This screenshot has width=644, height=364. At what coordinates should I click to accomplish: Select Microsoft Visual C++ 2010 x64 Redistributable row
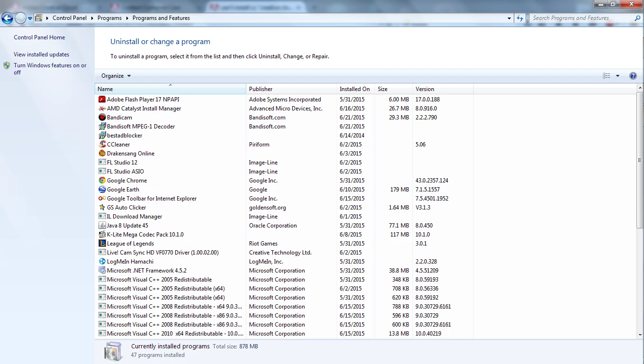click(284, 334)
